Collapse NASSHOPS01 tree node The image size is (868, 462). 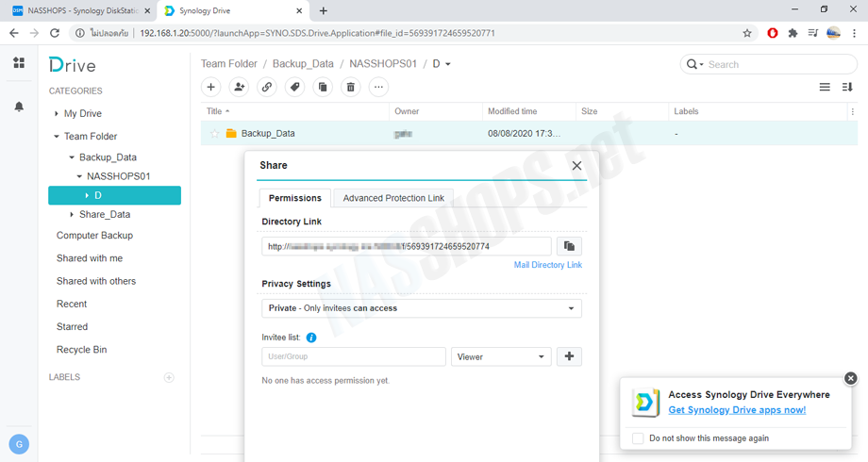pyautogui.click(x=79, y=176)
